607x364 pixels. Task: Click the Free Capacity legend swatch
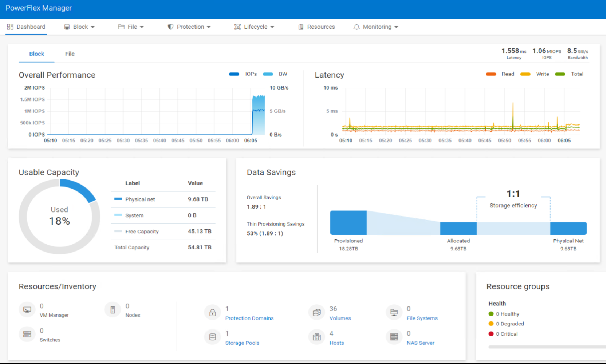coord(118,231)
